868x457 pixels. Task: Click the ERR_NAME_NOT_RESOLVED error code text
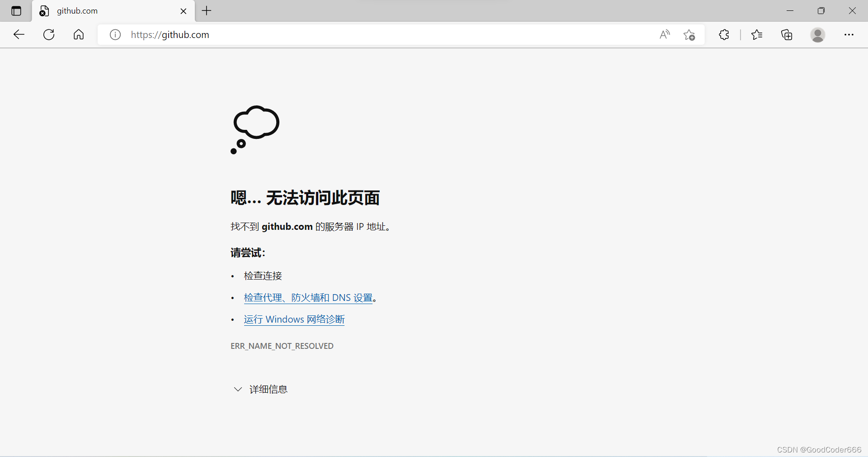click(282, 346)
